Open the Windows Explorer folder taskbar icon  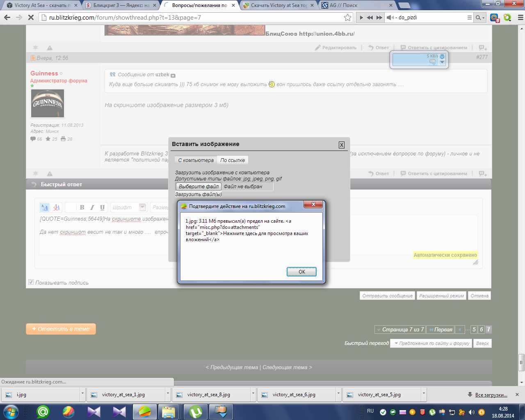coord(168,411)
